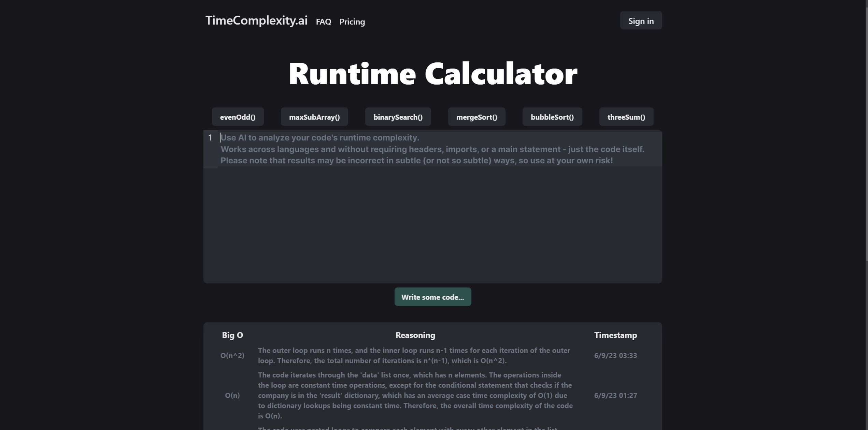Load the bubbleSort() example
868x430 pixels.
click(x=552, y=117)
